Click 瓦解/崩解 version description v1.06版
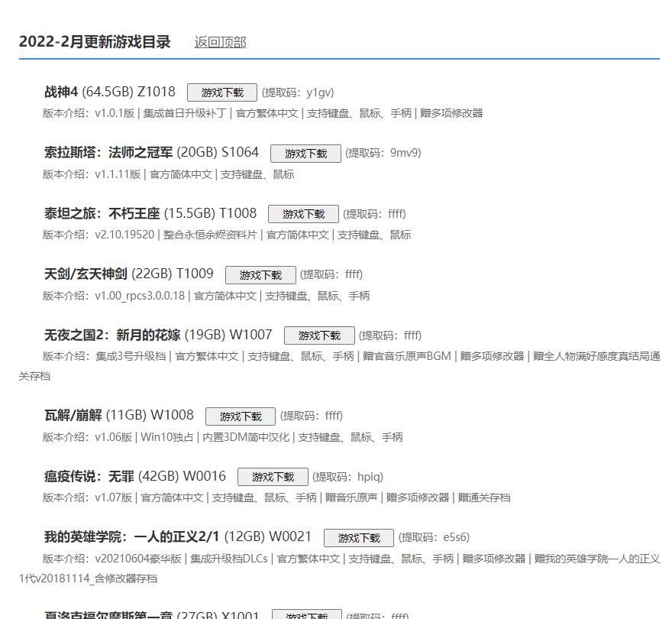672x619 pixels. click(x=115, y=437)
